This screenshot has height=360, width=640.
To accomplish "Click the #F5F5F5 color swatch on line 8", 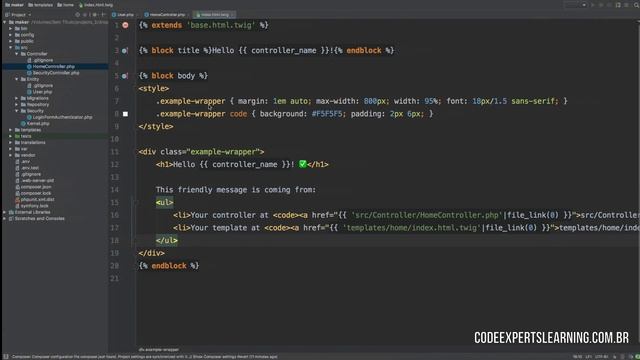I will point(125,114).
